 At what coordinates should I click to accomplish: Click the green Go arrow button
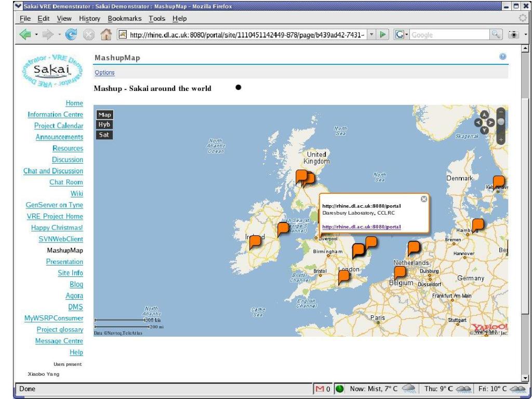383,34
